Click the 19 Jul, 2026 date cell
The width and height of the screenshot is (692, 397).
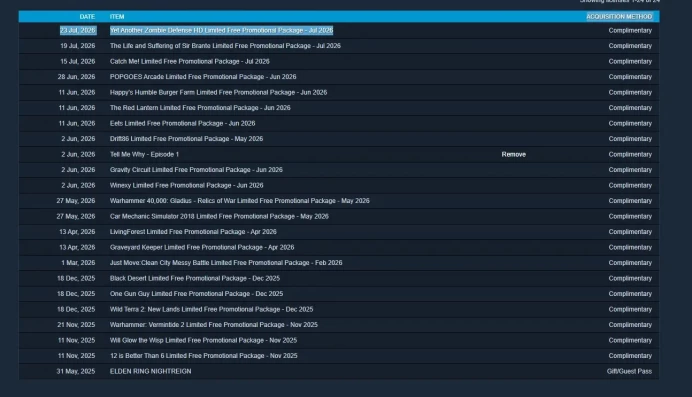point(78,46)
